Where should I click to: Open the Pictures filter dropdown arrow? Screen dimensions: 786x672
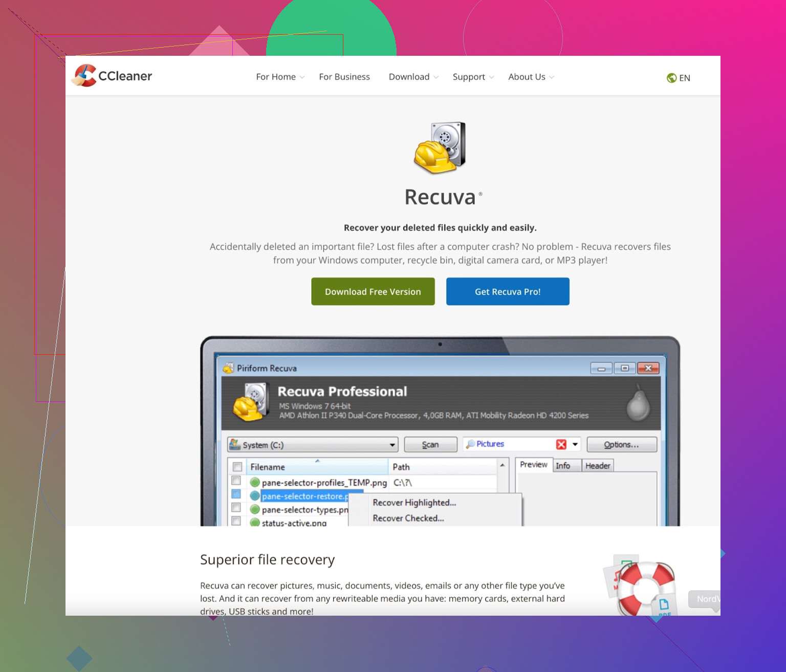pyautogui.click(x=575, y=444)
